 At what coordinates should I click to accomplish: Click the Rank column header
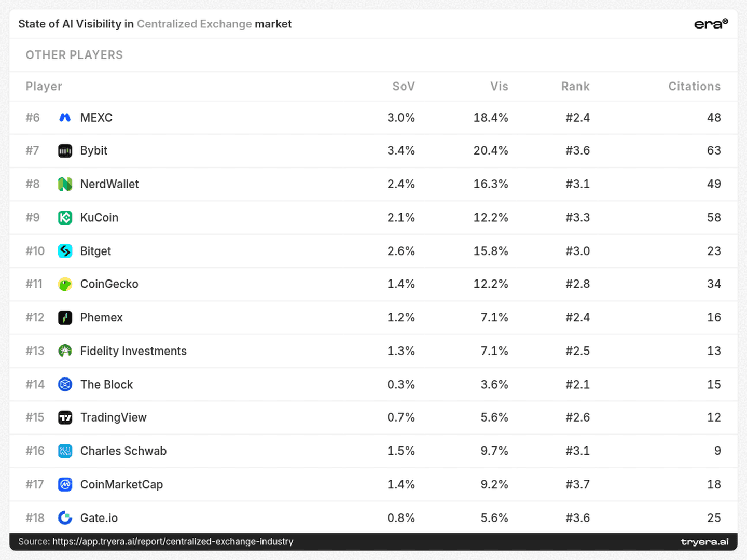pos(575,87)
